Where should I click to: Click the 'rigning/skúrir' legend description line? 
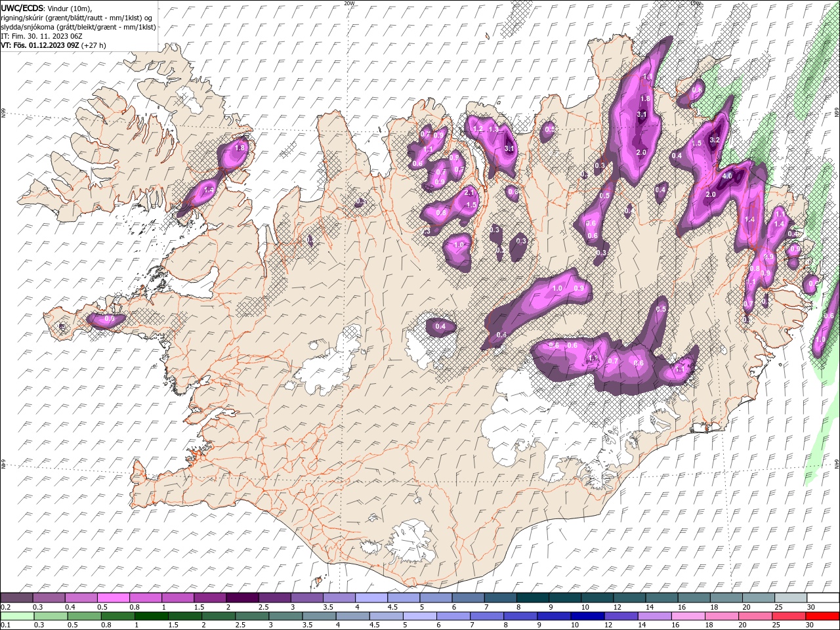click(x=77, y=18)
